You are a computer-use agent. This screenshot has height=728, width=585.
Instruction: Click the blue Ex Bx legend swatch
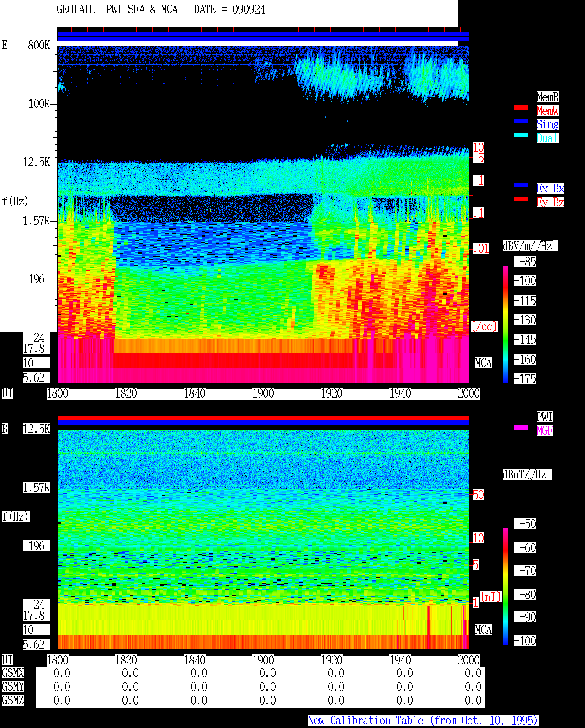pyautogui.click(x=521, y=185)
